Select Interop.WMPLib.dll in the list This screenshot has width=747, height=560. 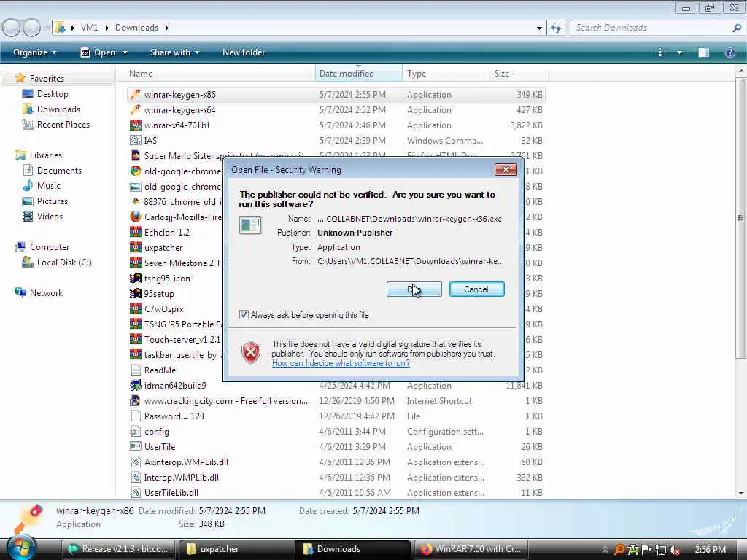(x=336, y=477)
